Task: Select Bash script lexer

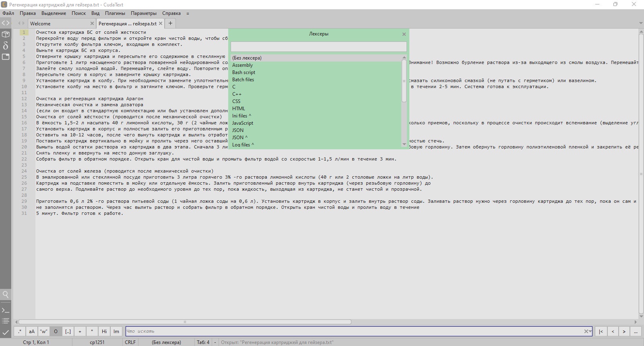Action: point(316,72)
